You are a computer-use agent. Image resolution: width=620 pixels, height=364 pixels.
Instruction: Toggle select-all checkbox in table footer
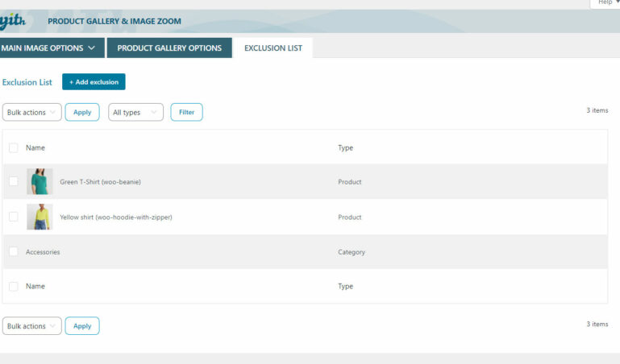tap(14, 287)
